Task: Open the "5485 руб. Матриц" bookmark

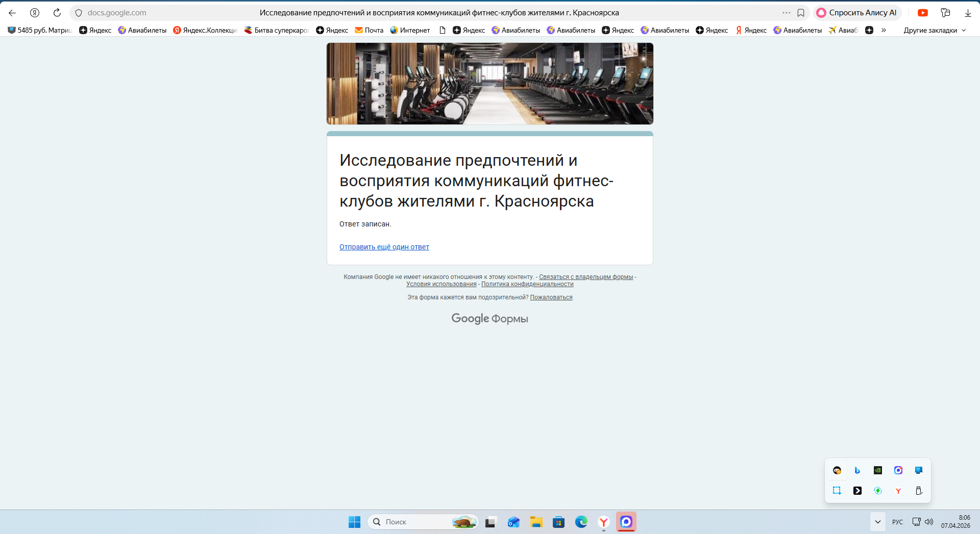Action: (x=40, y=30)
